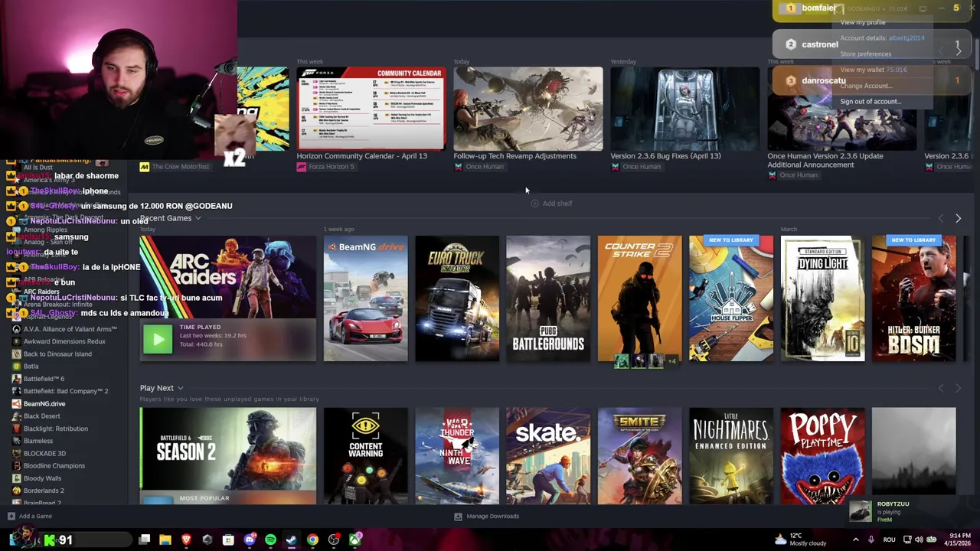
Task: Open Microsoft Store from the taskbar
Action: 228,540
